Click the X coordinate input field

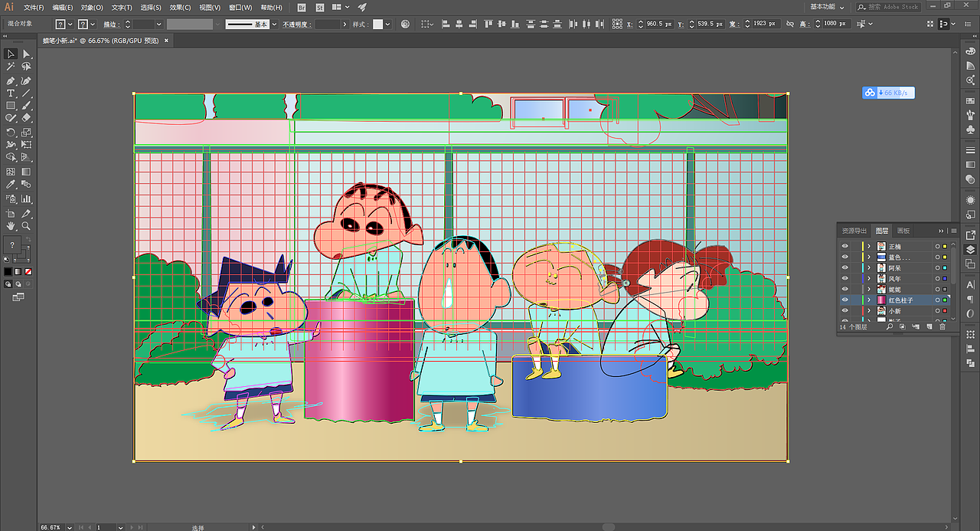[x=659, y=25]
